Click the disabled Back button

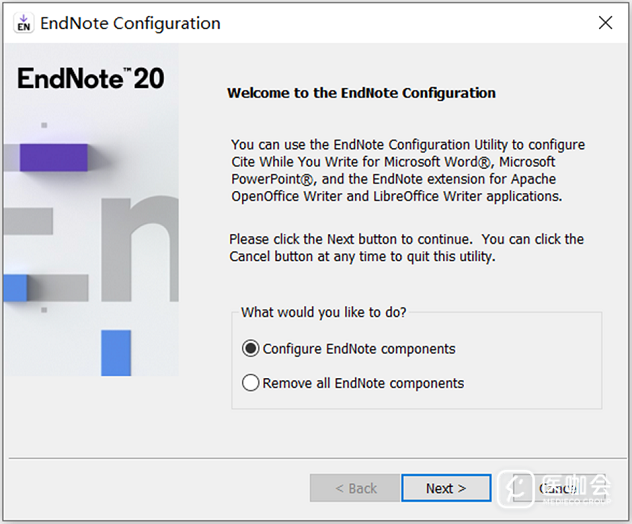click(x=355, y=488)
